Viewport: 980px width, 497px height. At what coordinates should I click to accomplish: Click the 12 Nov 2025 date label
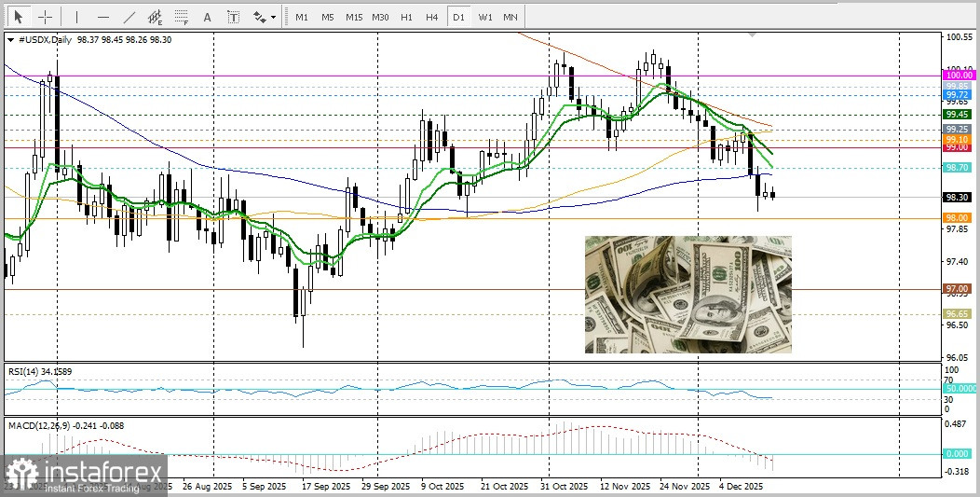625,487
